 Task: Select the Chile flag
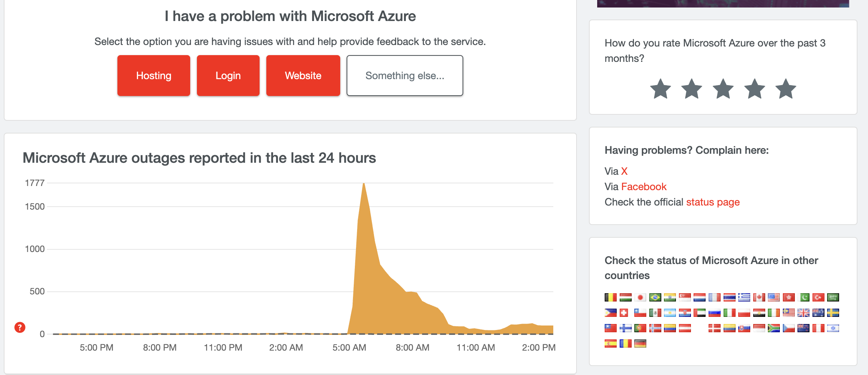coord(640,313)
